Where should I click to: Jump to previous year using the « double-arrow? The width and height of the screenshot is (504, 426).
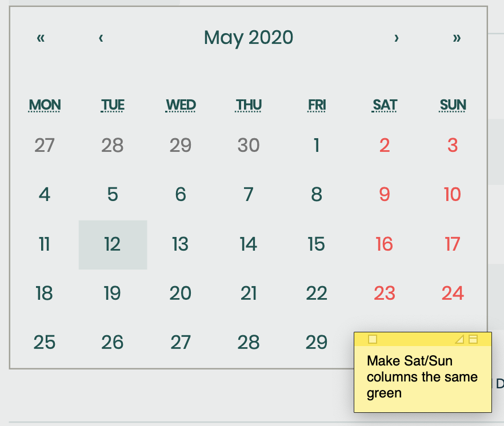[x=39, y=38]
